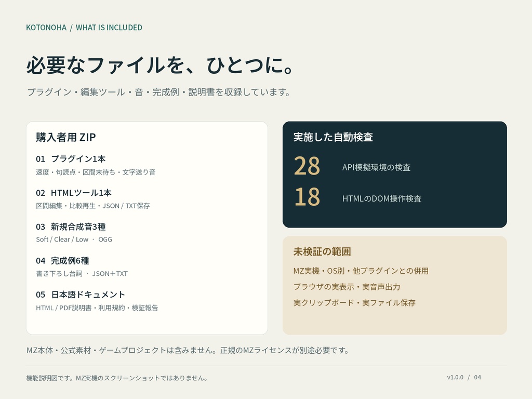Click the large number 28
The width and height of the screenshot is (532, 399).
click(x=307, y=166)
